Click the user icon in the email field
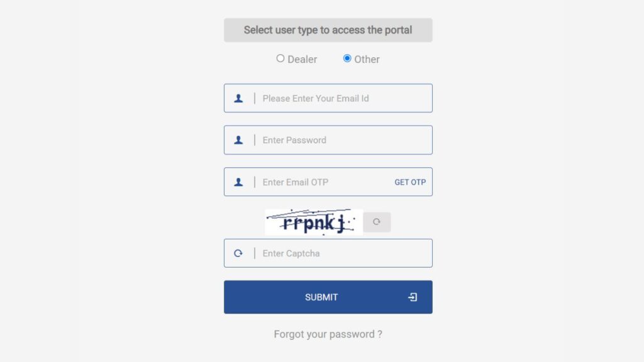The width and height of the screenshot is (644, 362). (238, 99)
